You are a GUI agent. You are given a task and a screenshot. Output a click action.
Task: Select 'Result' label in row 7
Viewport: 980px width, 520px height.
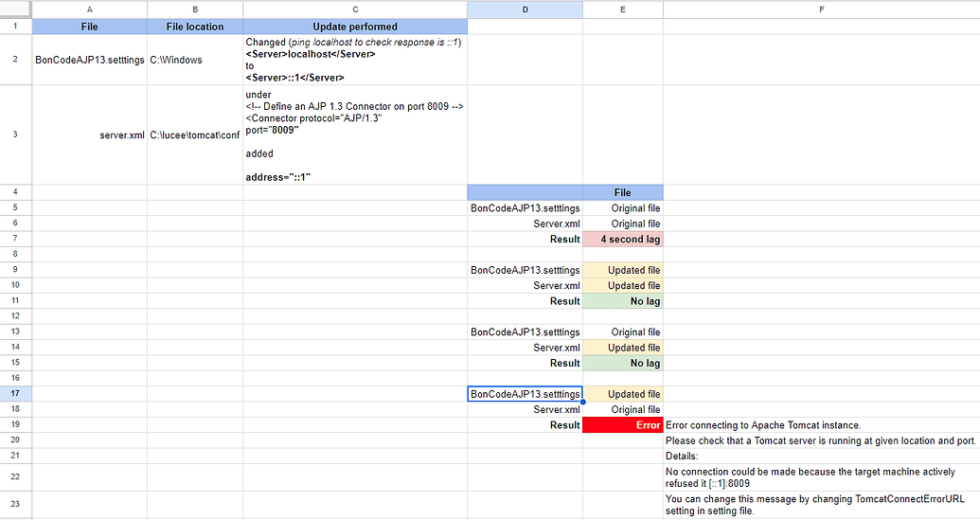click(525, 239)
